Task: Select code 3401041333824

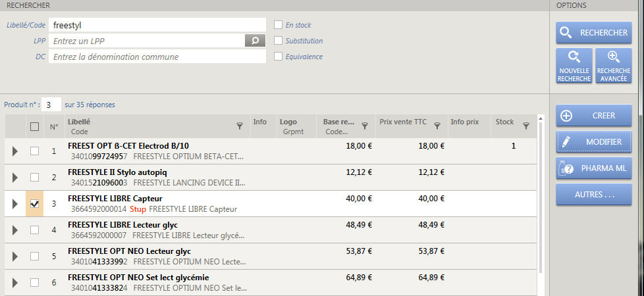Action: pos(99,288)
